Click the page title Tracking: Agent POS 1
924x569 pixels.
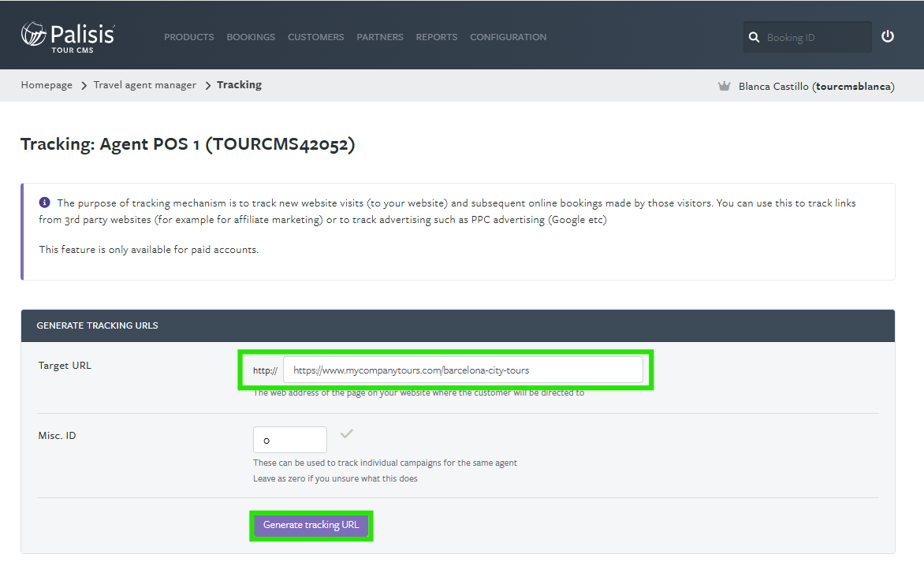pos(188,144)
